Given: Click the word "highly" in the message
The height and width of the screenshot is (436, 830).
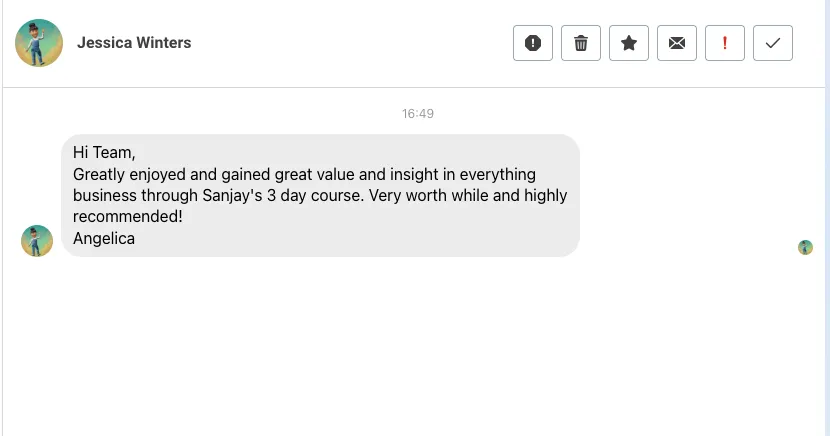Looking at the screenshot, I should pos(546,195).
